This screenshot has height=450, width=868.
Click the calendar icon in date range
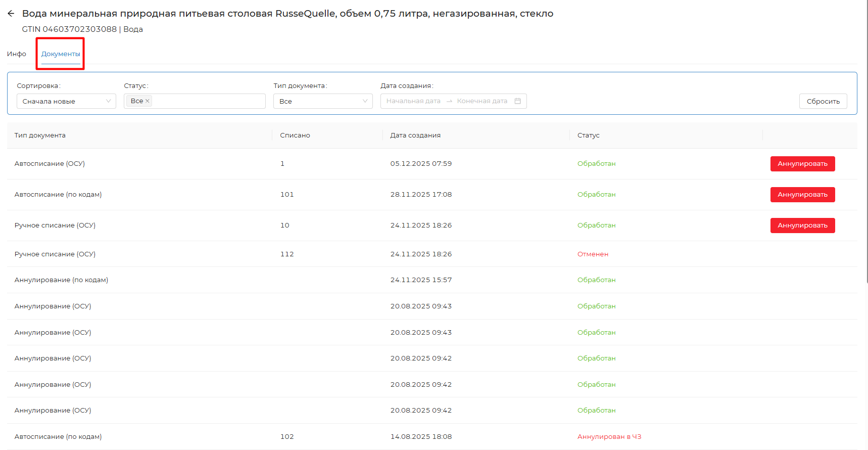[517, 101]
